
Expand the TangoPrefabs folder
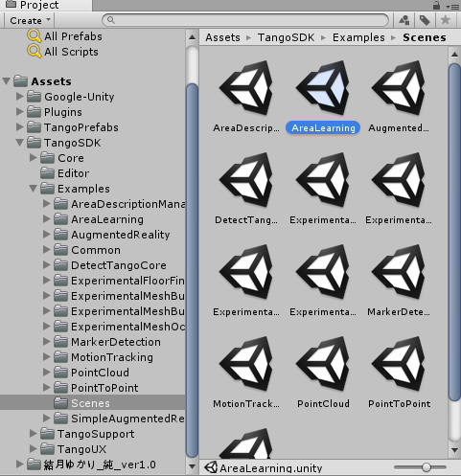[20, 127]
